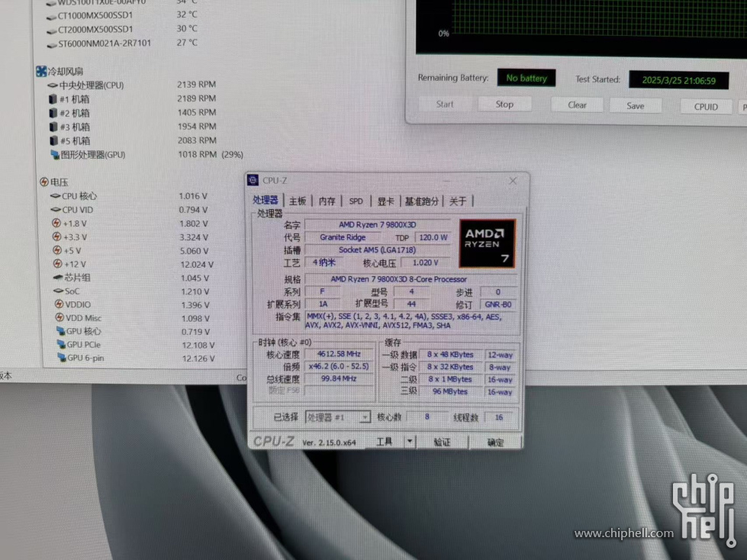Viewport: 747px width, 560px height.
Task: Click the 三级 cache value 96 MBytes
Action: click(x=450, y=391)
